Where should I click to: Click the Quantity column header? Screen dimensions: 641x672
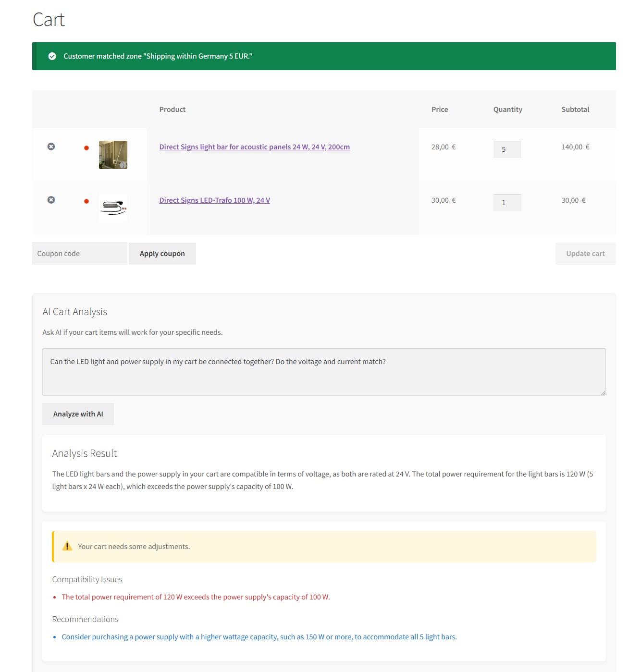click(x=508, y=110)
